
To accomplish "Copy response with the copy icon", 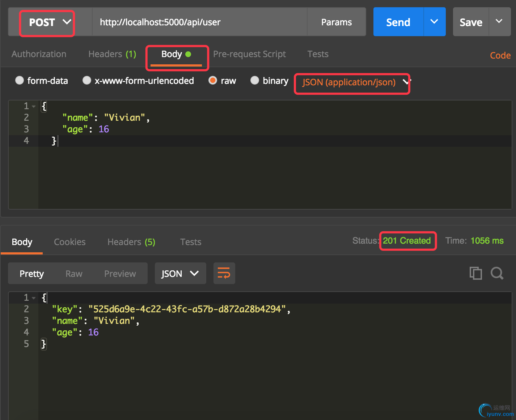I will pyautogui.click(x=475, y=273).
